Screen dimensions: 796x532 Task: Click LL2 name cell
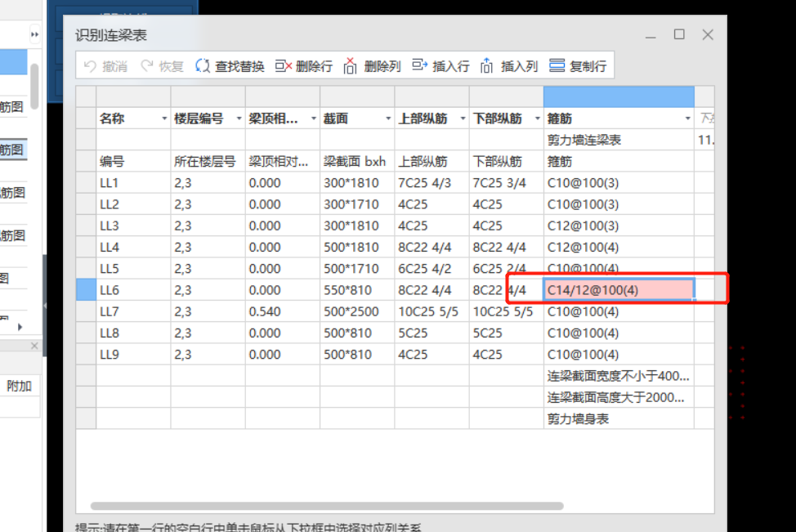(x=133, y=204)
